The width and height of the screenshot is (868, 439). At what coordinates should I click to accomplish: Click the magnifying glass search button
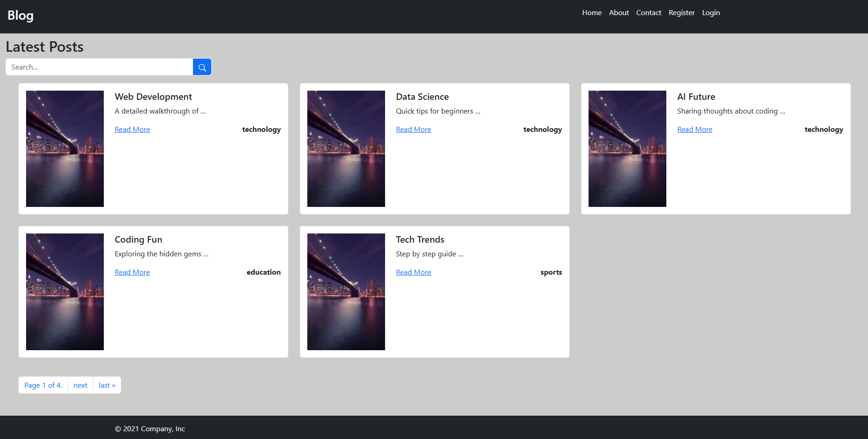click(x=202, y=67)
